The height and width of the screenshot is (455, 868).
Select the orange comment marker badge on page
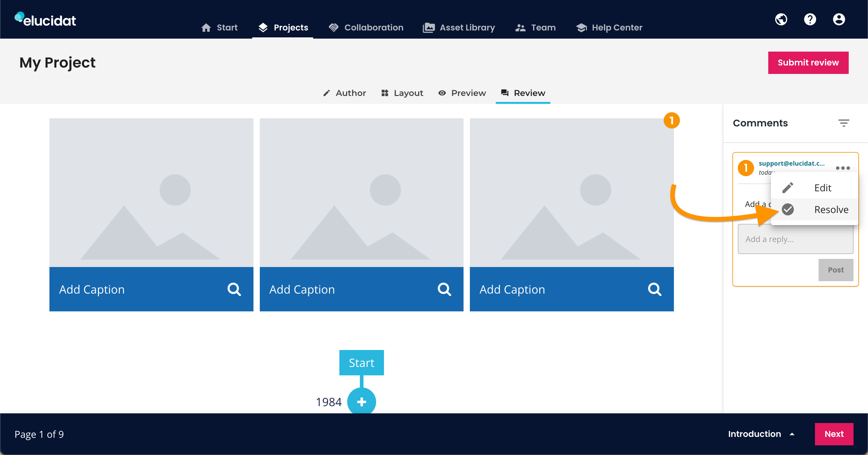pyautogui.click(x=671, y=120)
